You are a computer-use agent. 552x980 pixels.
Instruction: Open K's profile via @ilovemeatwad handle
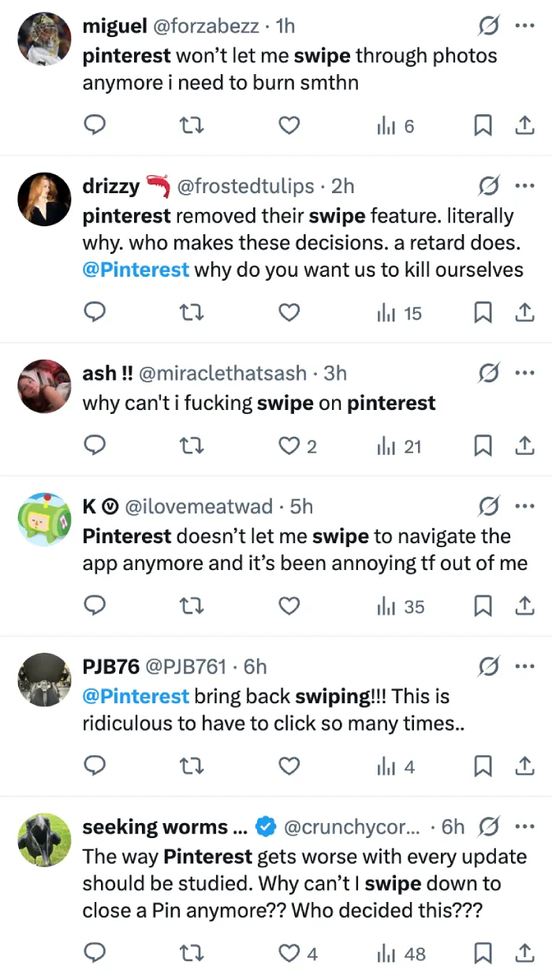(200, 506)
